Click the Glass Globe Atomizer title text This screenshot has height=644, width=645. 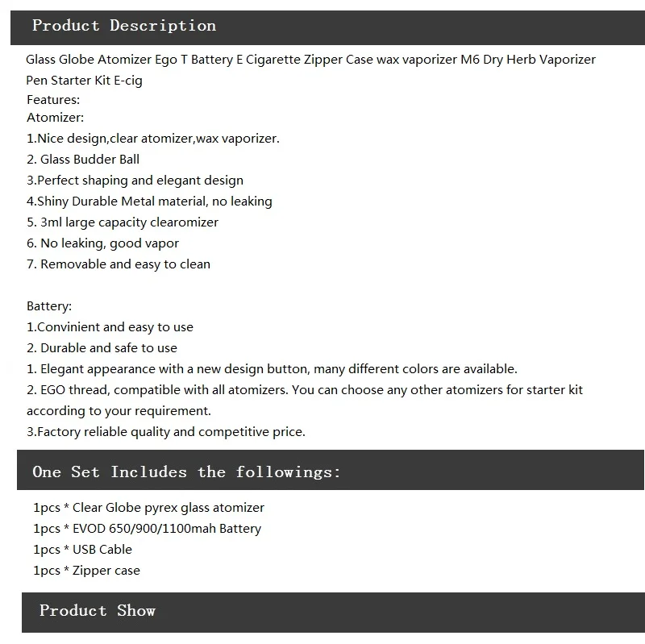click(x=310, y=60)
